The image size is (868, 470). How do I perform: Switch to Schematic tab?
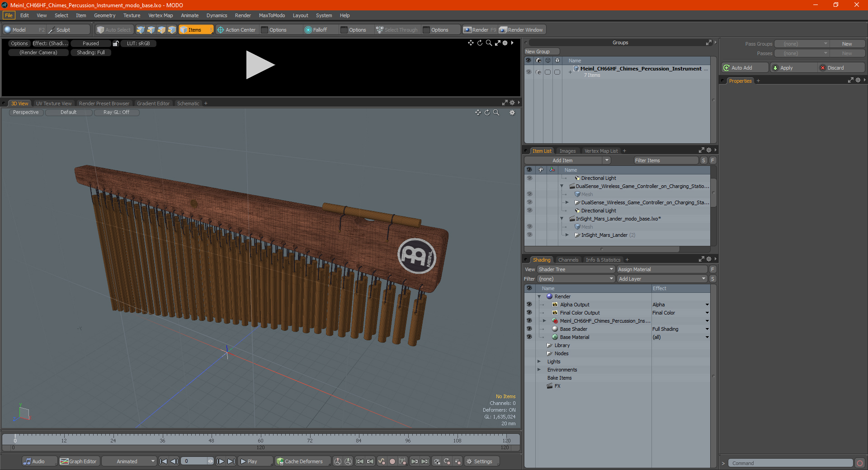click(x=188, y=103)
